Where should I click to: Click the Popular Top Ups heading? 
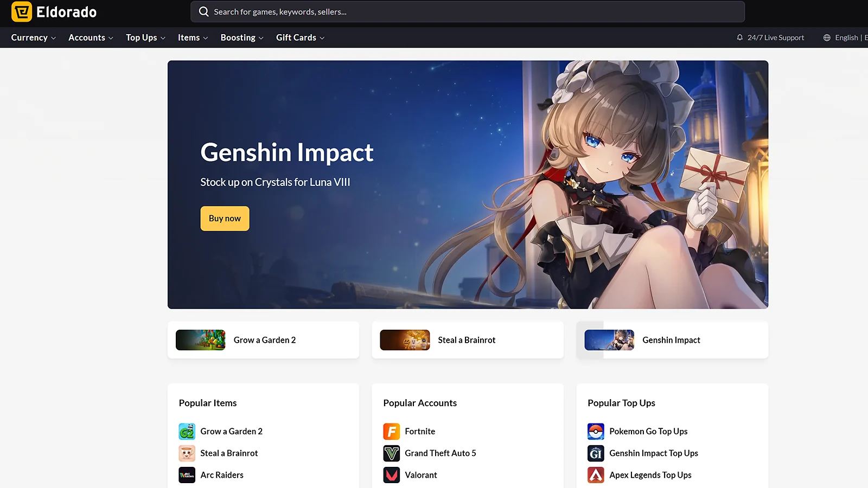coord(622,403)
